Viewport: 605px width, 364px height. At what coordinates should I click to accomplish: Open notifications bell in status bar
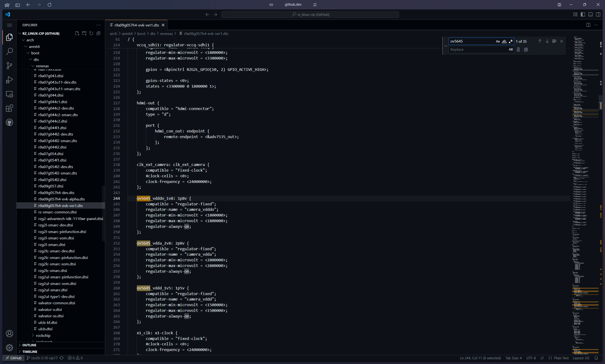click(596, 358)
